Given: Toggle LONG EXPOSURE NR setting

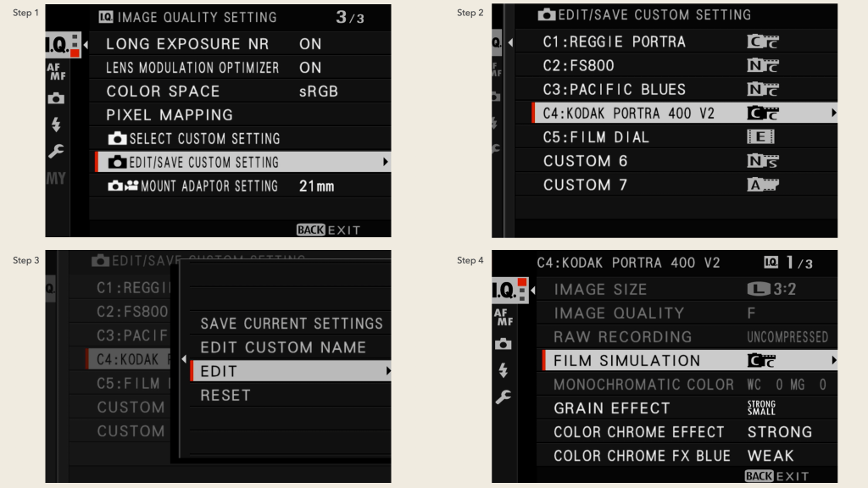Looking at the screenshot, I should 310,44.
